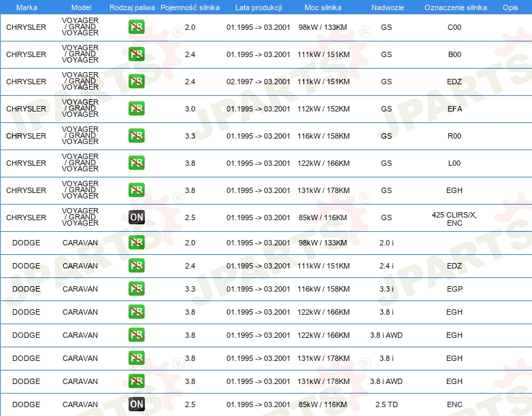Screen dimensions: 532x416
Task: Click petrol icon in Dodge 131kW 3.8 i row
Action: (136, 358)
